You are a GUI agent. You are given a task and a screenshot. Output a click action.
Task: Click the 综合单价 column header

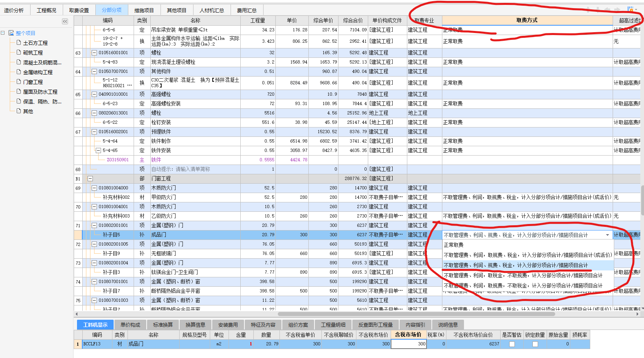[x=323, y=20]
